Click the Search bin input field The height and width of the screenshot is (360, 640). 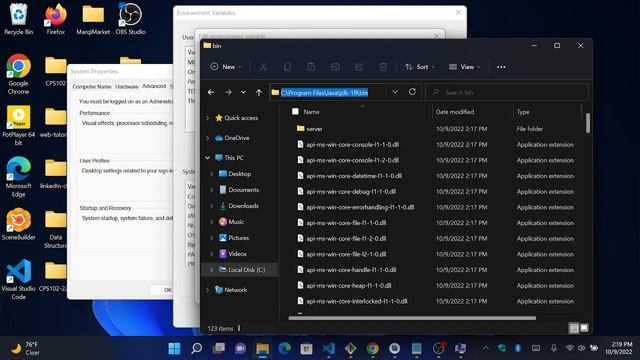[x=507, y=92]
